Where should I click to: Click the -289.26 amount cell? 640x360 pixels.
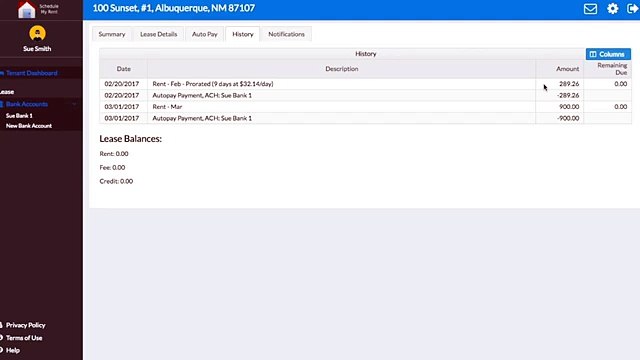pyautogui.click(x=560, y=95)
